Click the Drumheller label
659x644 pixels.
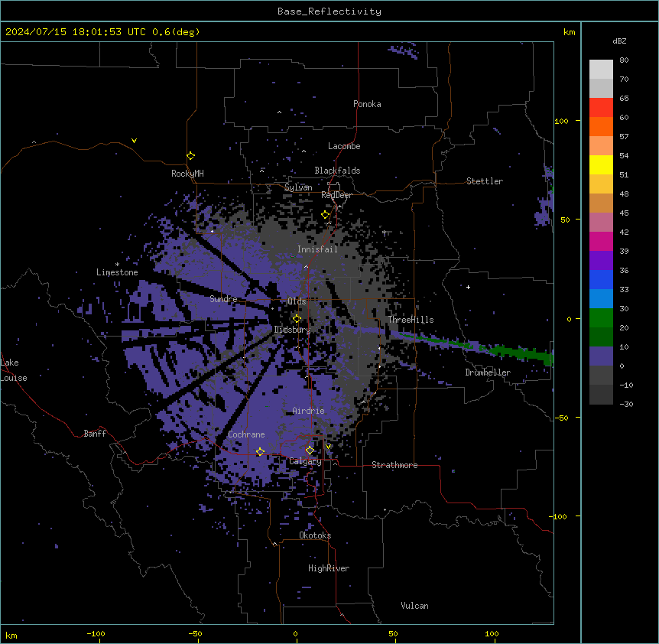488,372
